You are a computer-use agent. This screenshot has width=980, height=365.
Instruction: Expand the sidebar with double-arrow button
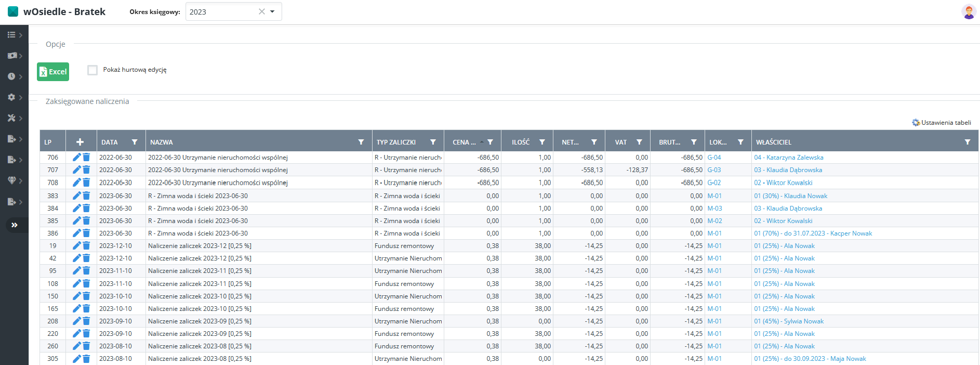[x=15, y=225]
